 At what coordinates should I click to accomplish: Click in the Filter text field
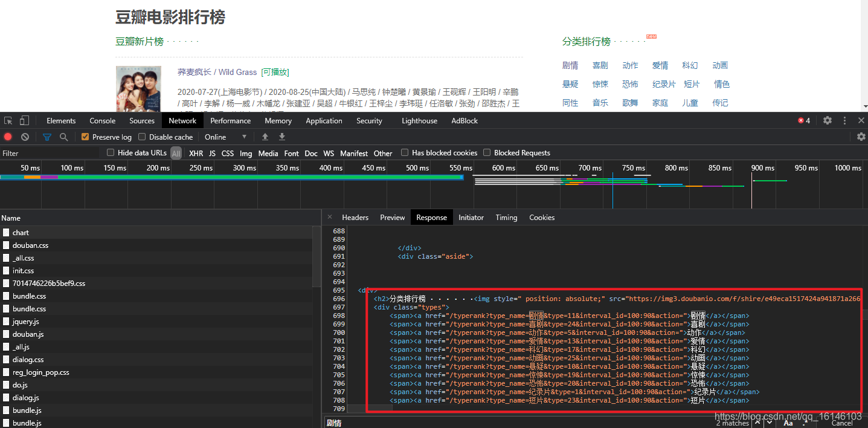tap(51, 154)
